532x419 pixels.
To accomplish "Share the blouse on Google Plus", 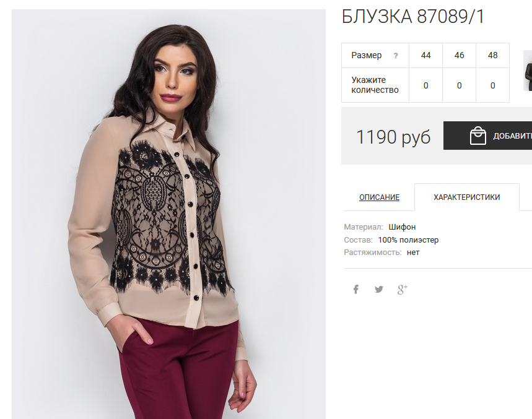I will [x=403, y=290].
